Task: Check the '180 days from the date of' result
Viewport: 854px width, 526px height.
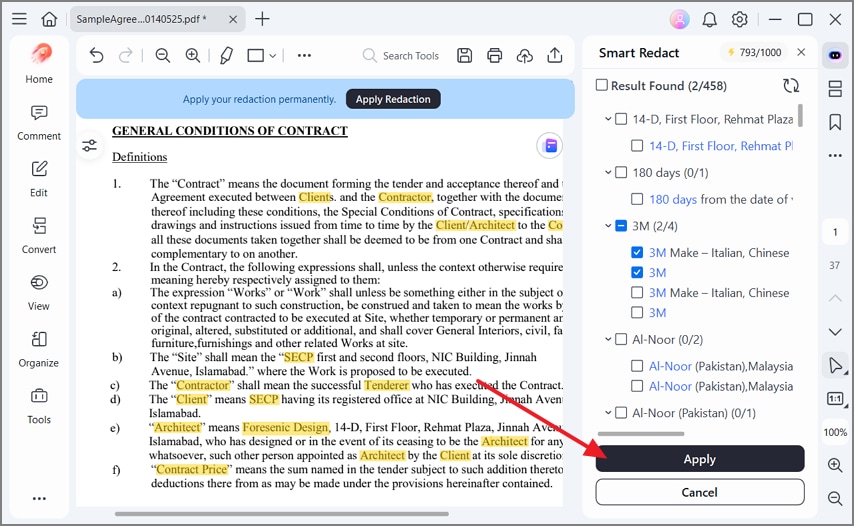Action: [637, 199]
